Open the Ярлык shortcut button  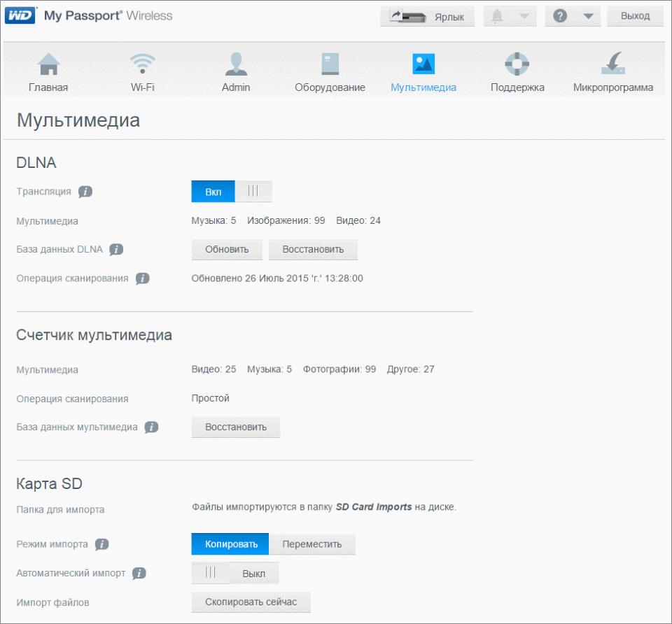tap(427, 16)
